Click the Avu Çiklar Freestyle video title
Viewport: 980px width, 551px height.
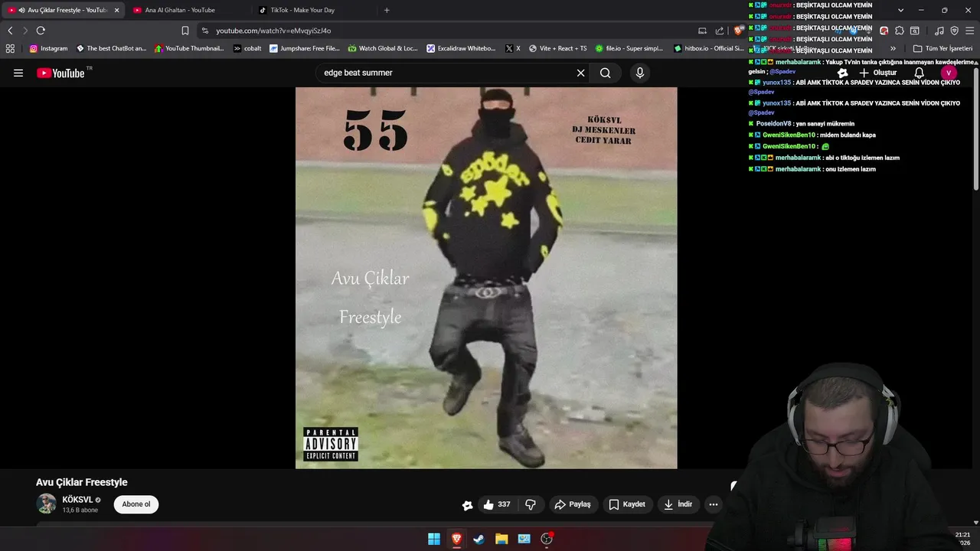(82, 482)
